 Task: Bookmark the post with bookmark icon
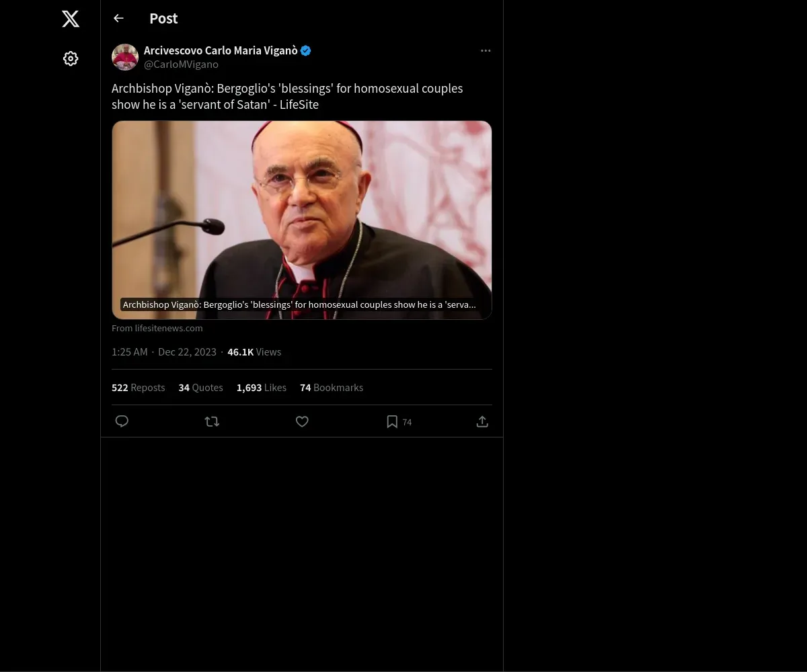392,421
